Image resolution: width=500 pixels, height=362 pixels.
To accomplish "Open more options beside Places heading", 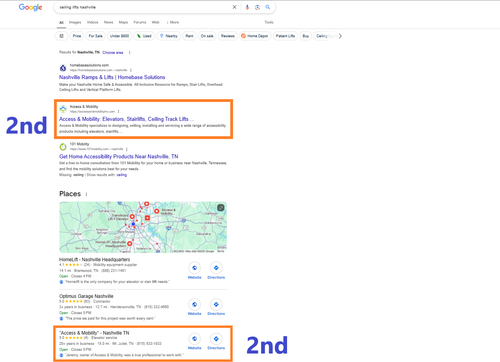I will coord(86,194).
